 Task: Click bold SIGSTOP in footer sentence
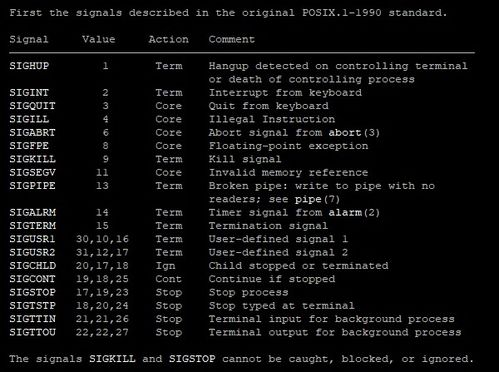tap(192, 359)
